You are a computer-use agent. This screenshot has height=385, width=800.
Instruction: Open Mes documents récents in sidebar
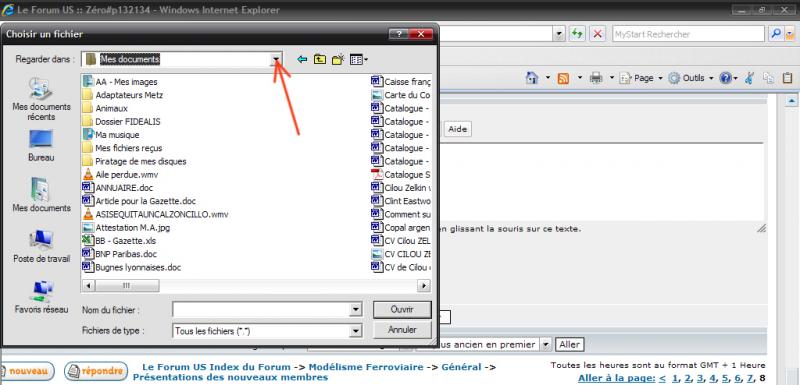pyautogui.click(x=41, y=99)
